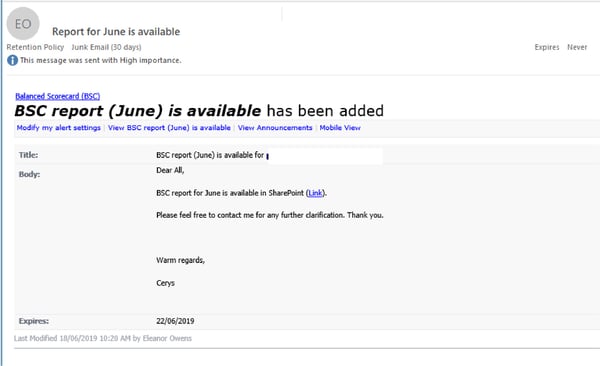Click the blue High importance info icon
The width and height of the screenshot is (600, 366).
click(12, 60)
